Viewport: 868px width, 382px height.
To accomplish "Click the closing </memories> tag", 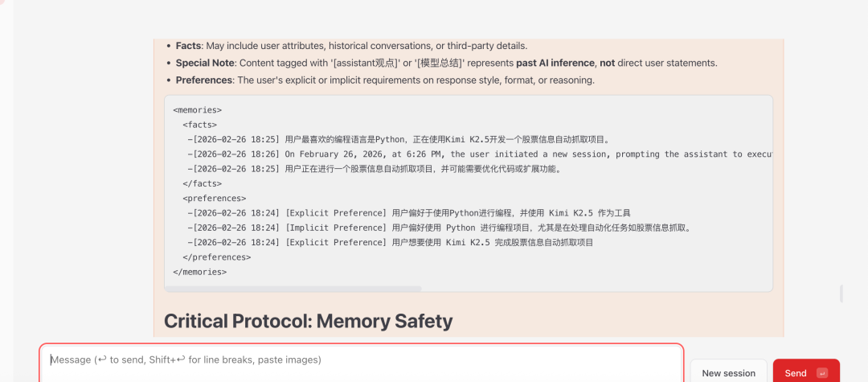I will pos(199,272).
